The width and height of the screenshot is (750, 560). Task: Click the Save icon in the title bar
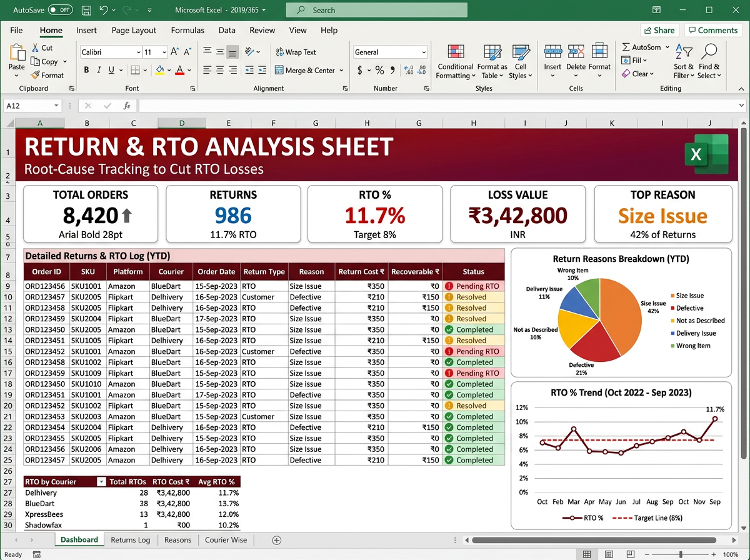pyautogui.click(x=86, y=10)
